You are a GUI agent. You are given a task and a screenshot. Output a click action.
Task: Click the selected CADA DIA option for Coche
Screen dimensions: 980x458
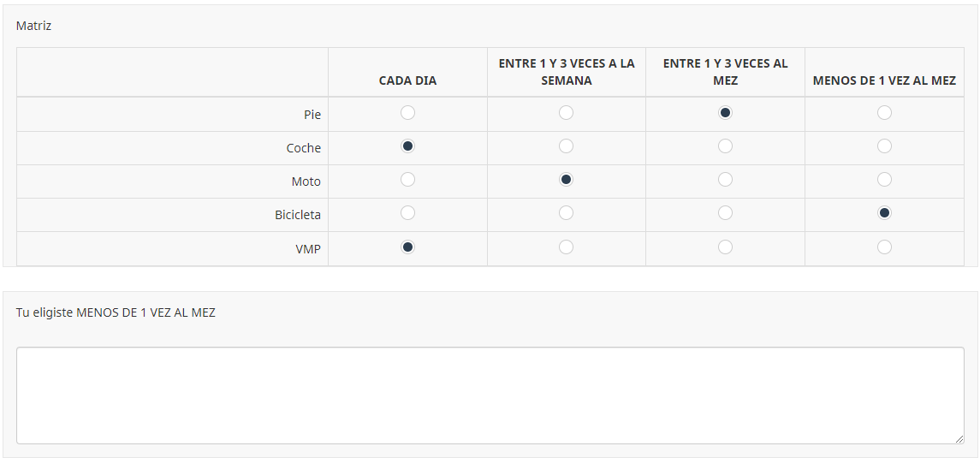408,146
